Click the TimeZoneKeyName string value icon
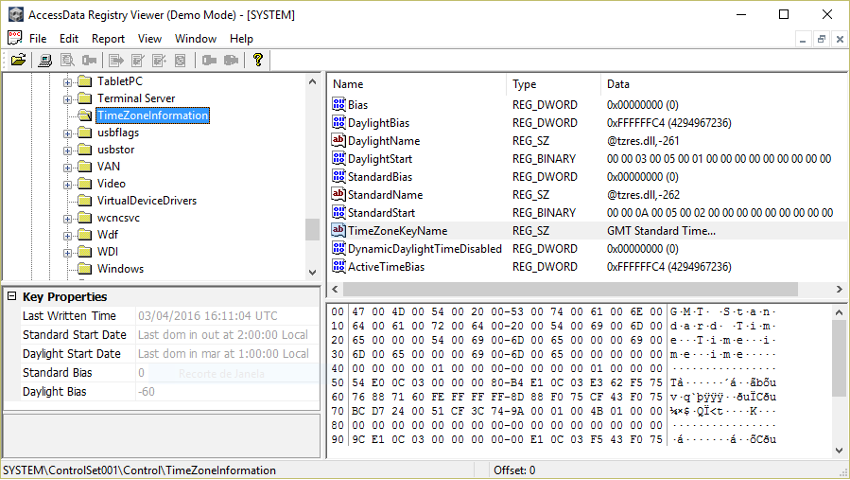 tap(339, 230)
